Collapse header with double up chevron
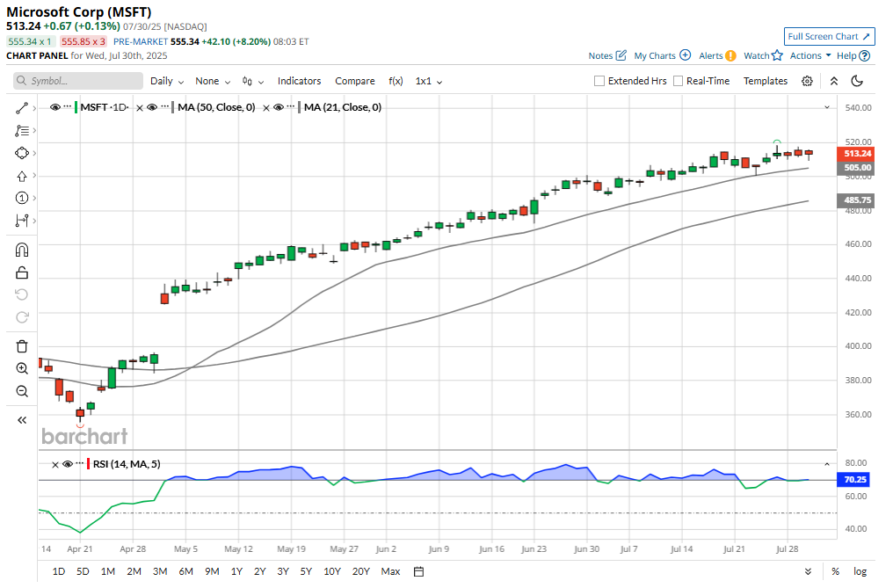893x588 pixels. 834,81
